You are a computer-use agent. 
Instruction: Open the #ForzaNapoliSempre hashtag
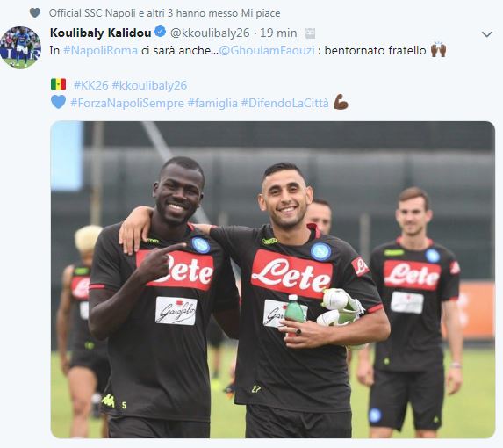coord(127,103)
